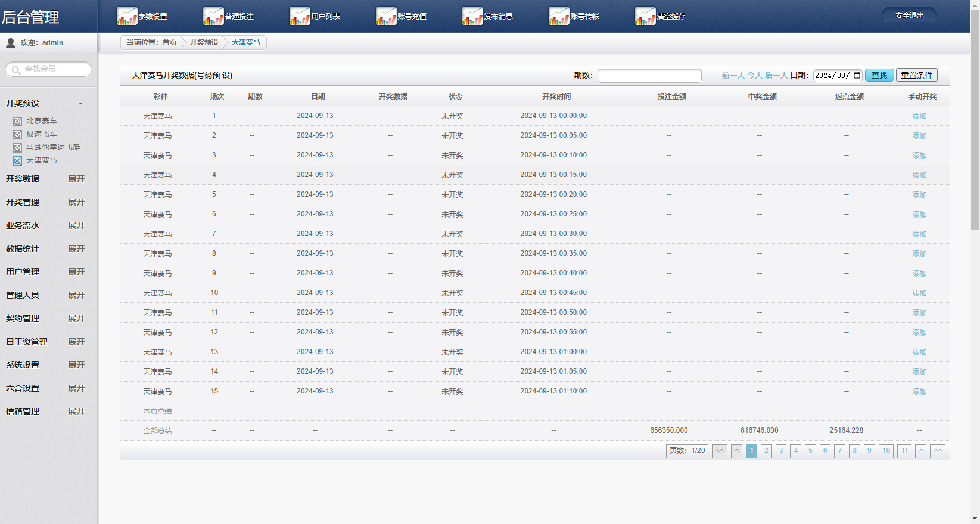Click 添加 for race number 1
980x524 pixels.
[x=919, y=116]
